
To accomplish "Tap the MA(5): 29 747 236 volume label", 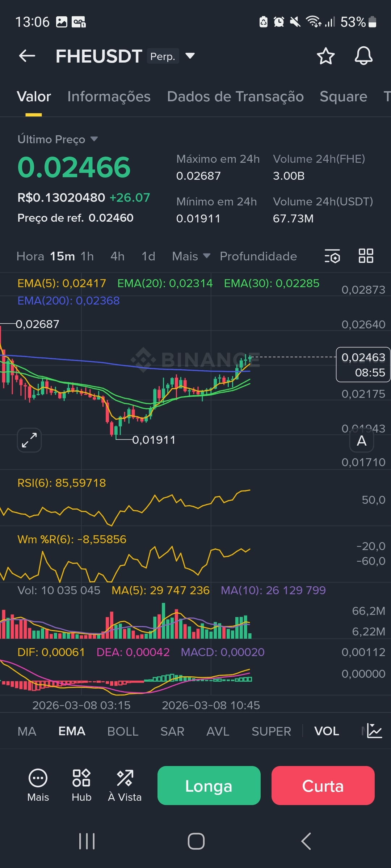I will pyautogui.click(x=160, y=590).
